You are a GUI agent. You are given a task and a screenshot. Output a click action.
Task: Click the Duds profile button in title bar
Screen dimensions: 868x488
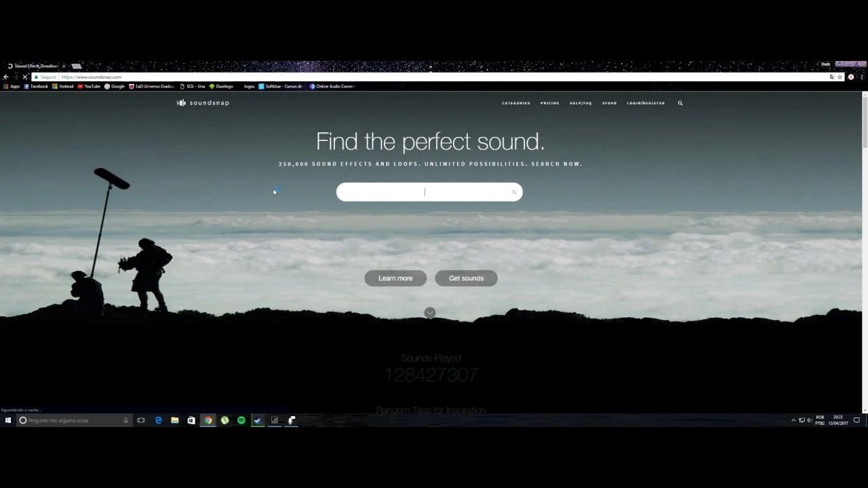825,64
